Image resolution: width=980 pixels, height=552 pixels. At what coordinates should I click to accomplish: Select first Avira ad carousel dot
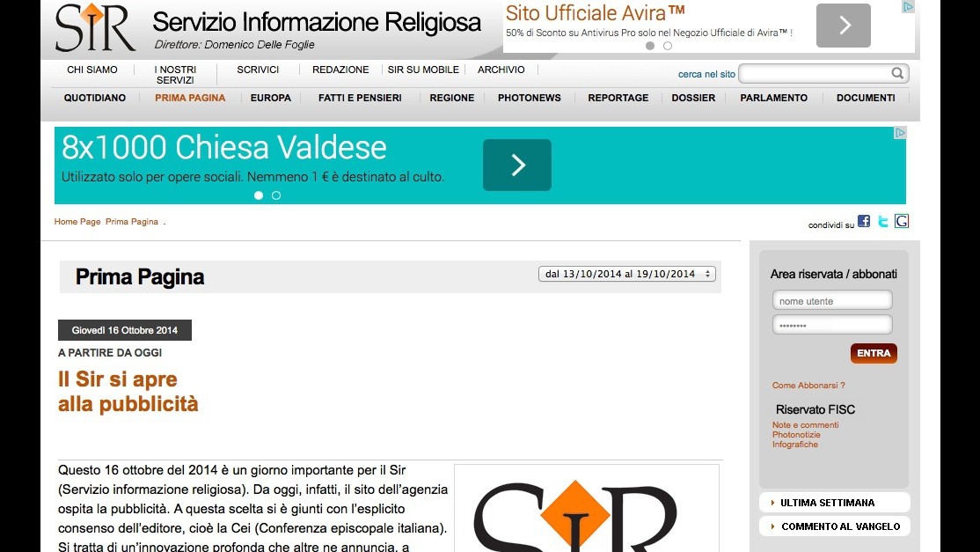650,46
